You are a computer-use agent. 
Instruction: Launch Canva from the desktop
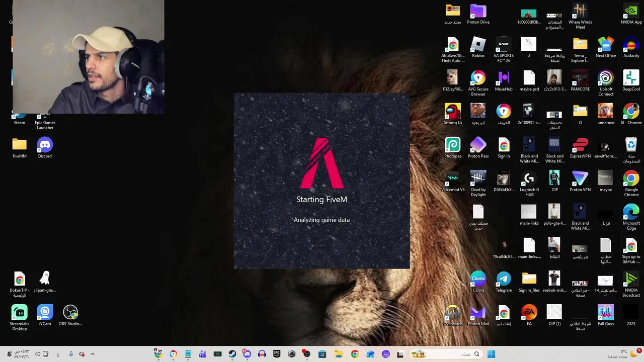(x=478, y=283)
